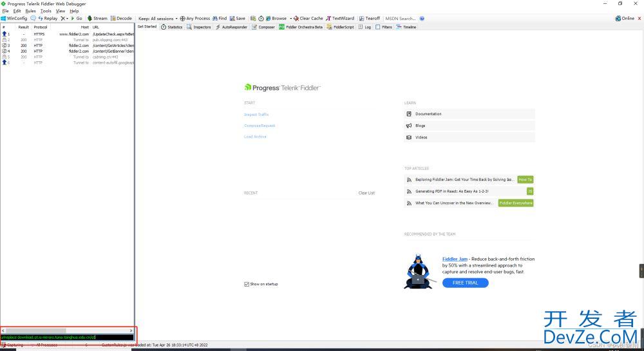This screenshot has height=351, width=644.
Task: Select session 6 tunnel to content-autofill.googleapis
Action: (x=68, y=63)
